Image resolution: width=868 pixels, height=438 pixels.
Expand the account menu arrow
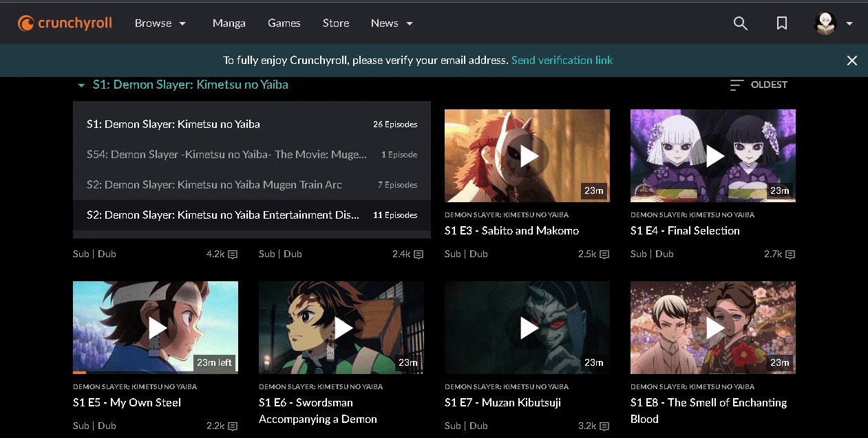[x=849, y=23]
